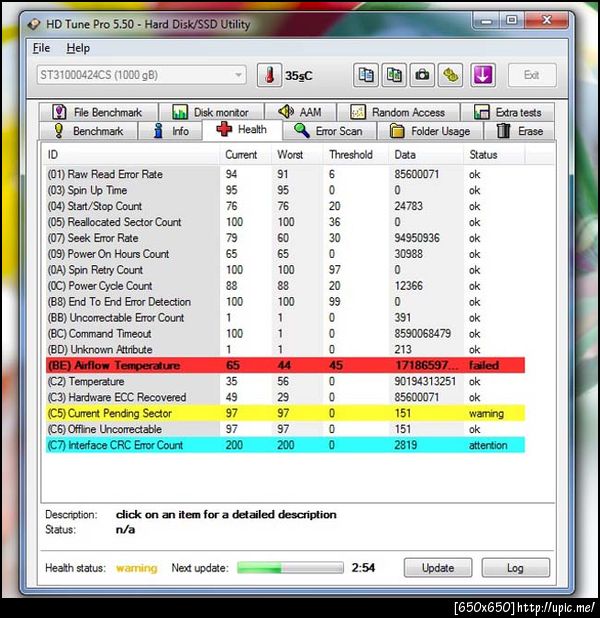
Task: Switch to the Error Scan tab
Action: [x=330, y=131]
